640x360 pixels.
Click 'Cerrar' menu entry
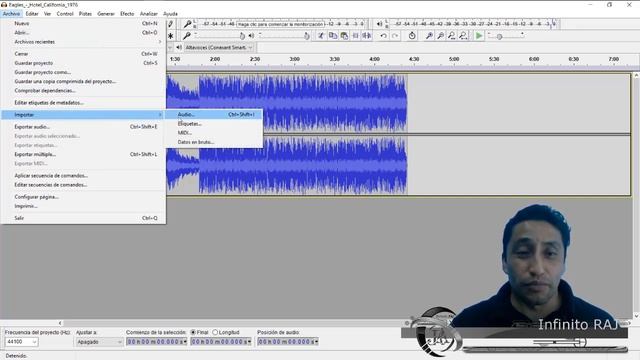click(x=83, y=54)
